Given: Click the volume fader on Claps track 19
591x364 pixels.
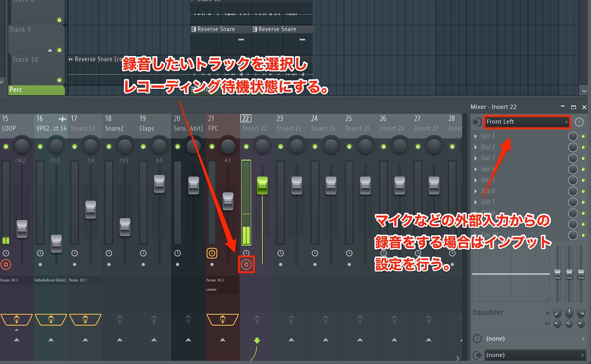Looking at the screenshot, I should [x=159, y=184].
